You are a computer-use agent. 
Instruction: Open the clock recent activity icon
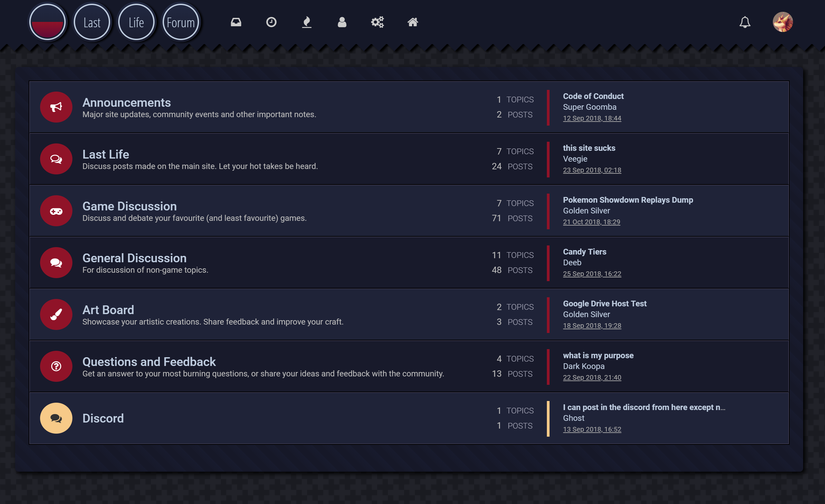(x=271, y=22)
